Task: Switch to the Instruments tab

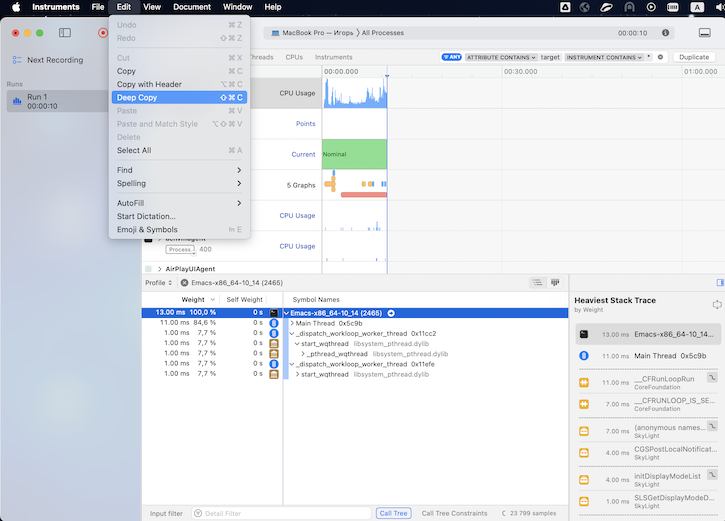Action: pos(333,57)
